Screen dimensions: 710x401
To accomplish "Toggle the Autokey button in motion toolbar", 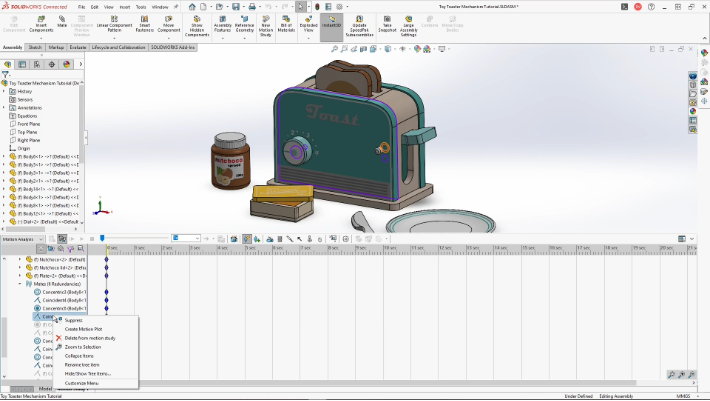I will click(x=247, y=239).
